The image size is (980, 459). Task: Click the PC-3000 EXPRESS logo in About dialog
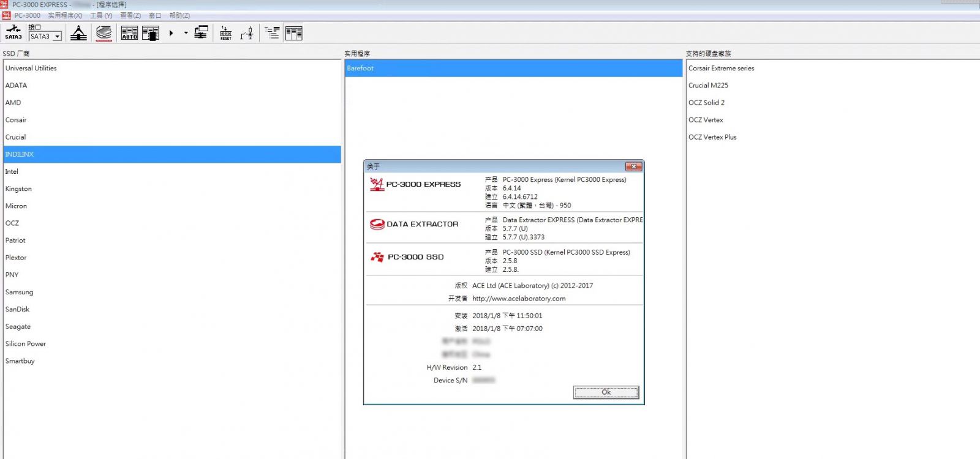coord(415,184)
